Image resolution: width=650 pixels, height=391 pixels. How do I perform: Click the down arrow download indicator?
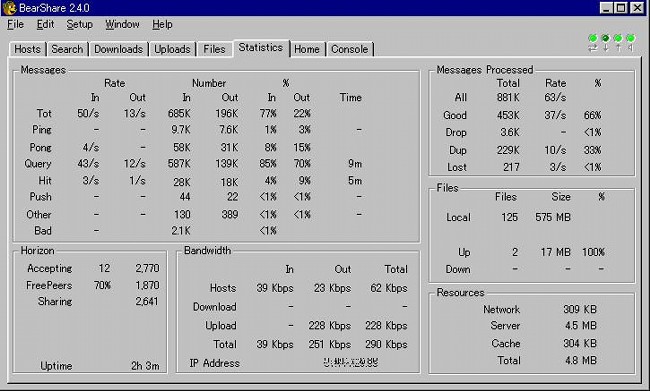point(606,48)
